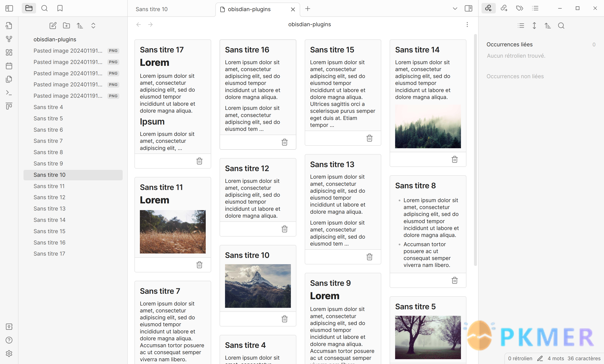Toggle the left sidebar collapse icon

click(9, 8)
